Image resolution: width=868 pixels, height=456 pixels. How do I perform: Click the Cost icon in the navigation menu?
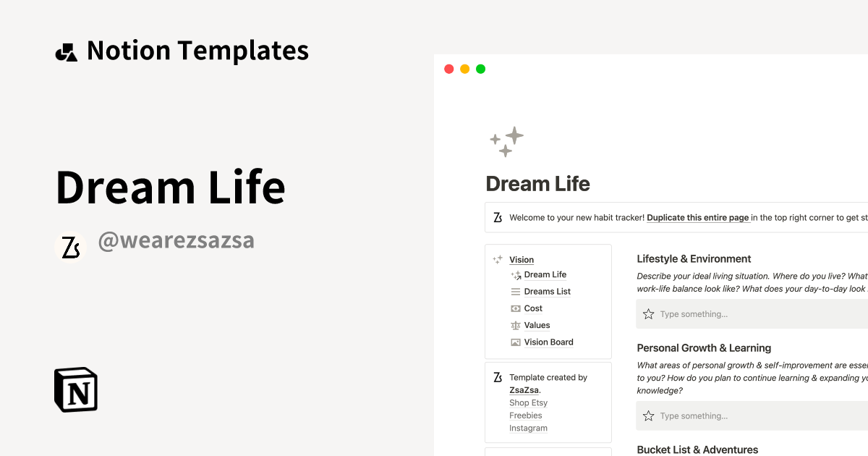(515, 308)
